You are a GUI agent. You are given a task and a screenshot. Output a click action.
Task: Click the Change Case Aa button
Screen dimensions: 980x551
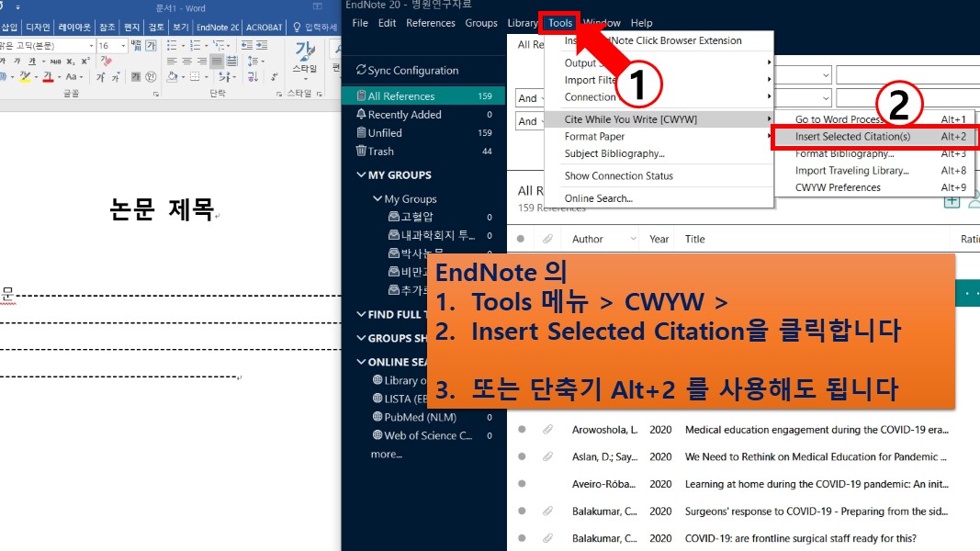72,77
